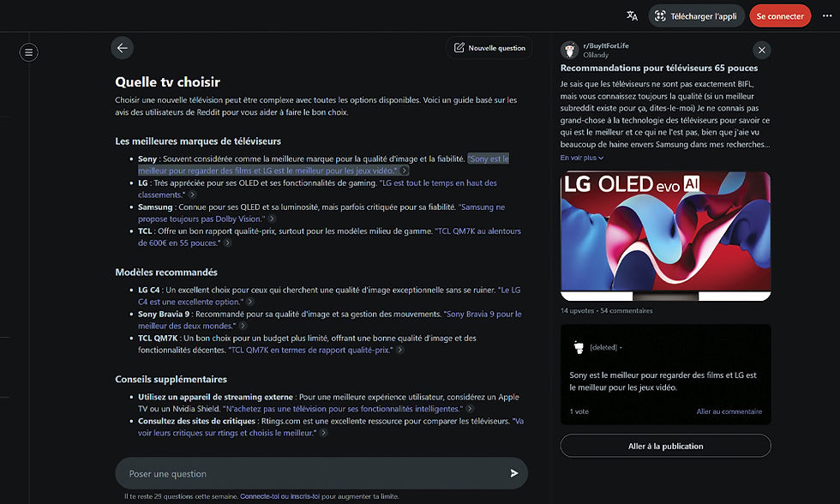Click the Aller à la publication button
This screenshot has width=840, height=504.
pos(665,445)
